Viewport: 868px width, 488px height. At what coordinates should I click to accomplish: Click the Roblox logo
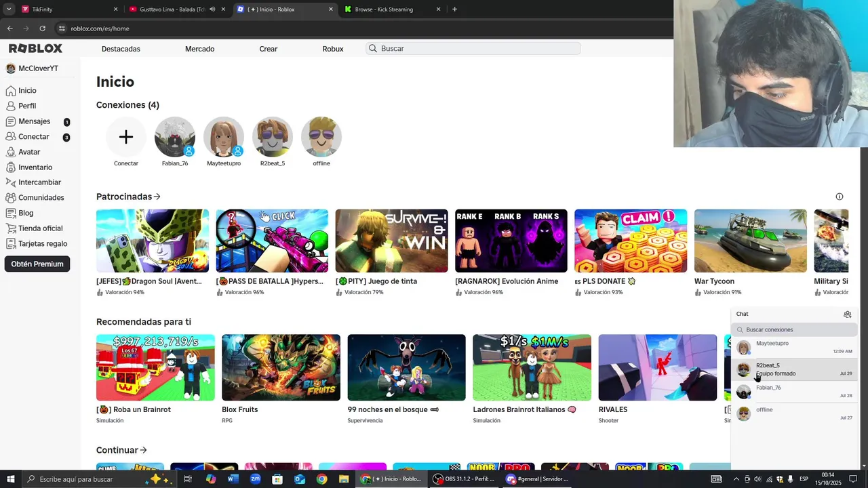coord(35,49)
